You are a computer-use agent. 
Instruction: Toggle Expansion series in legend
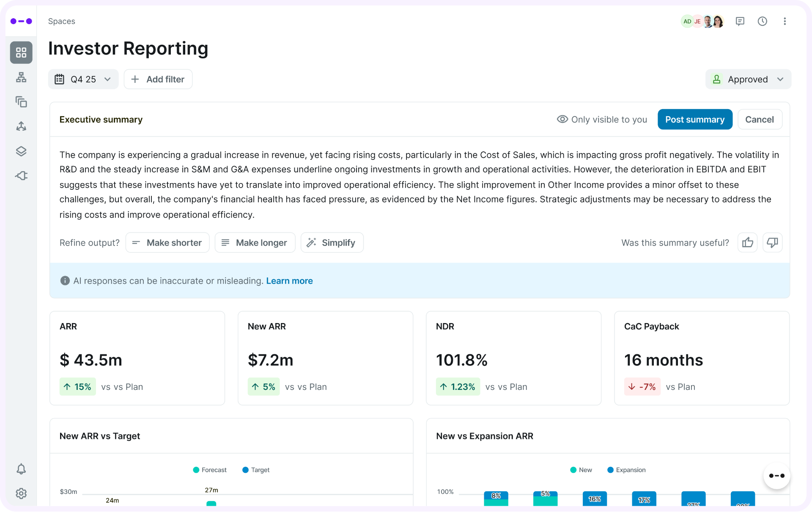pos(626,470)
